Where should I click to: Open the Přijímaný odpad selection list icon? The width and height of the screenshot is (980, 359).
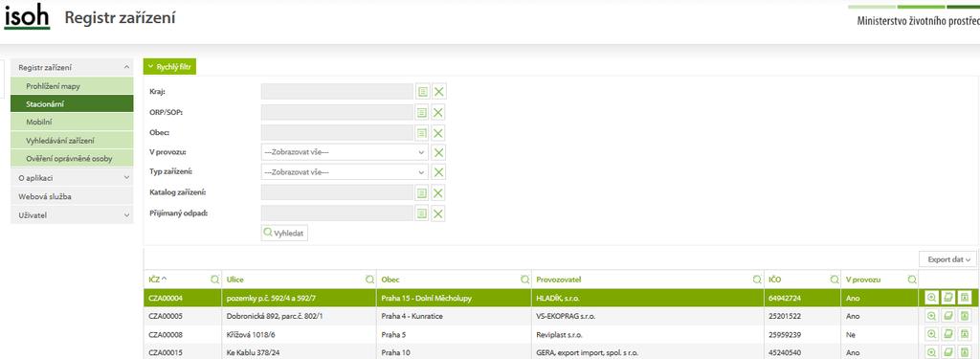pyautogui.click(x=422, y=213)
